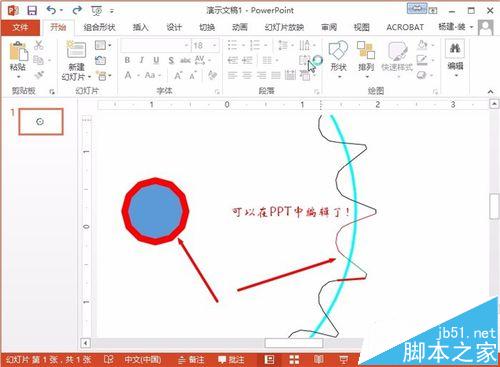Image resolution: width=500 pixels, height=367 pixels.
Task: Open the 文件 File tab
Action: [20, 27]
